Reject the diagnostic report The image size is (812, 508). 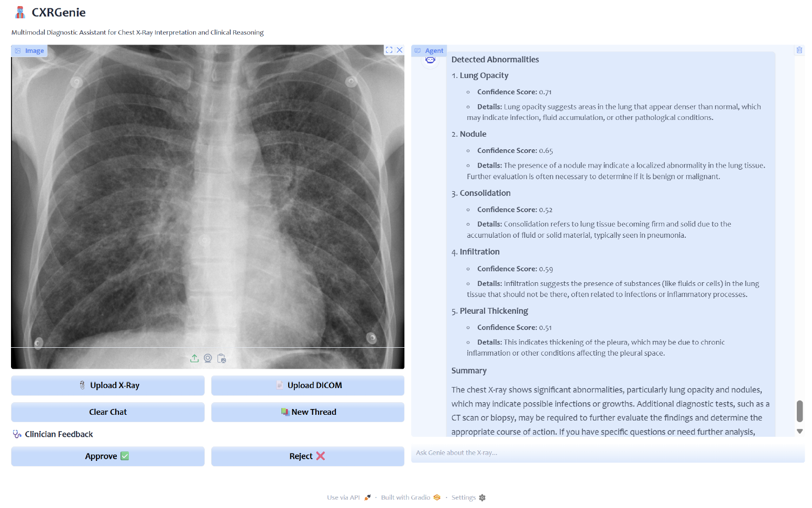point(308,456)
